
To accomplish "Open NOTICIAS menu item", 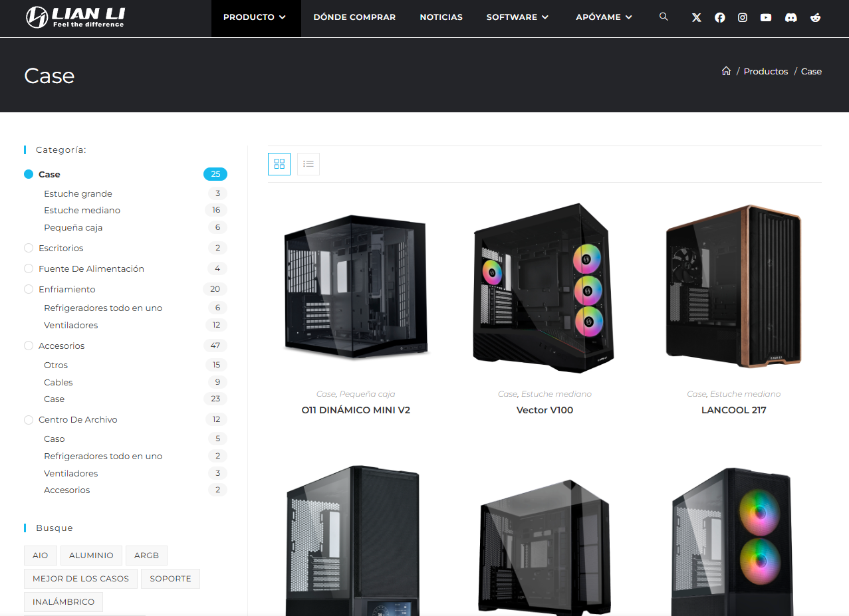I will [x=441, y=17].
